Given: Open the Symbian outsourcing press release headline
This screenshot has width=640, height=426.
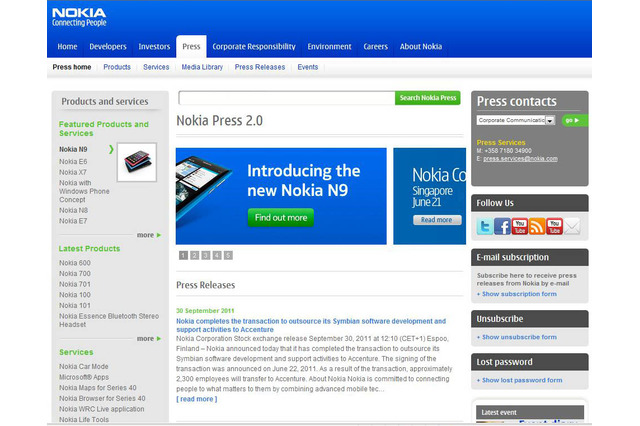Looking at the screenshot, I should (311, 325).
